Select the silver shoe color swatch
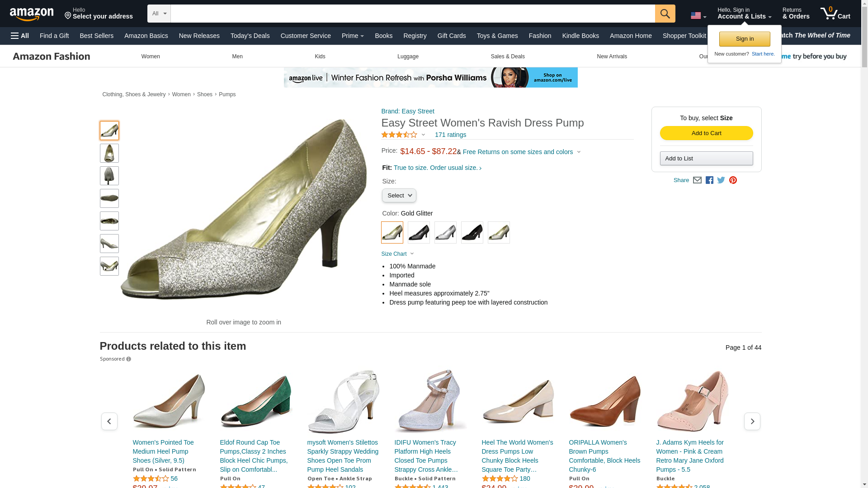 pyautogui.click(x=445, y=232)
